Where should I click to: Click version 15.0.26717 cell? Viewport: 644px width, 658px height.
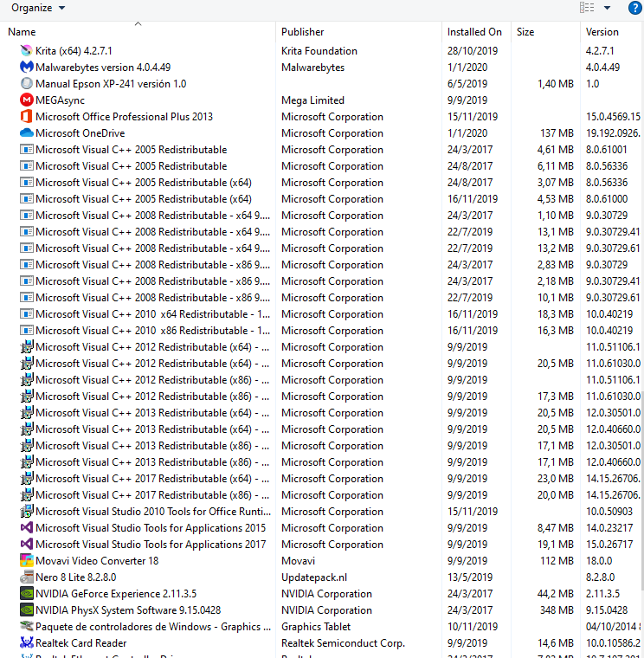(609, 545)
